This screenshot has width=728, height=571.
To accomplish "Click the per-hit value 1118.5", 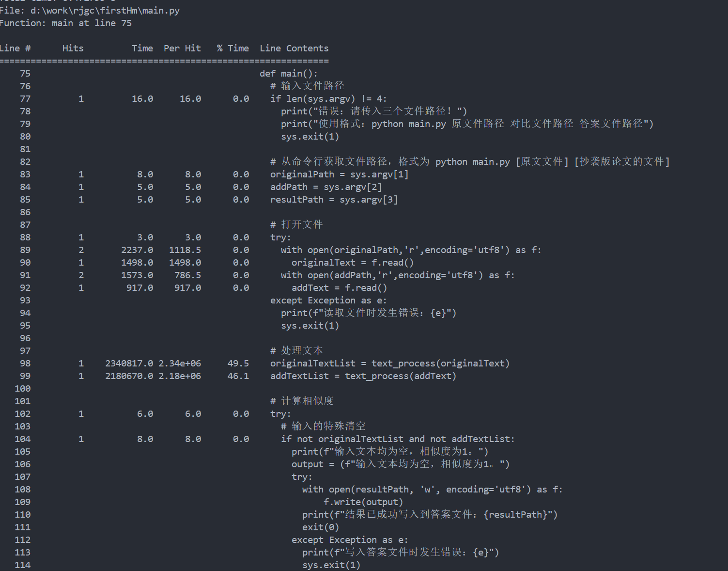I will click(185, 250).
